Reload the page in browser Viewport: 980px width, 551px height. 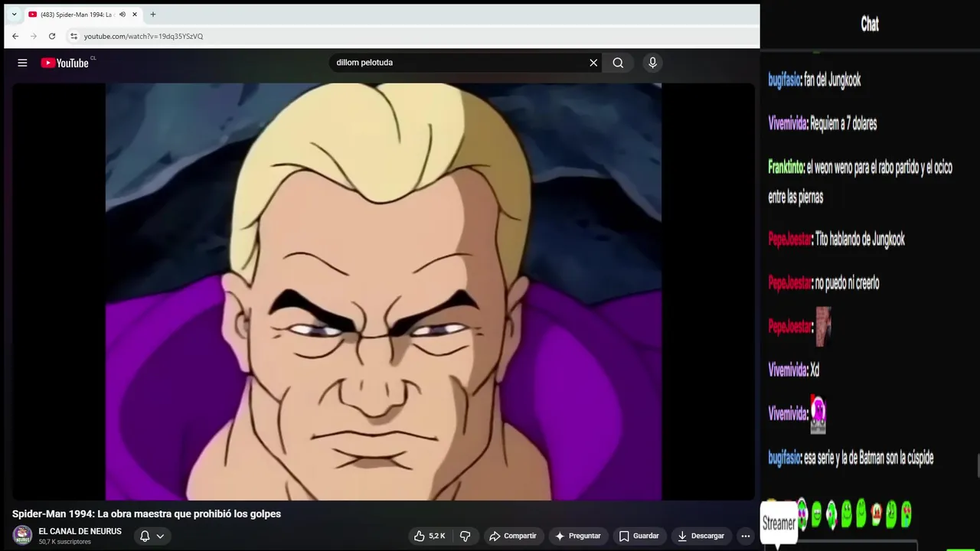tap(52, 36)
